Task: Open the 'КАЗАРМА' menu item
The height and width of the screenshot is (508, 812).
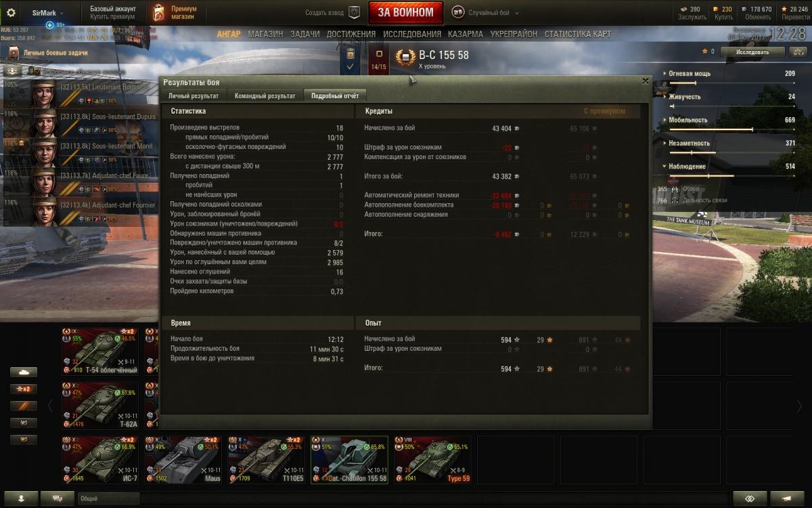Action: [x=466, y=34]
